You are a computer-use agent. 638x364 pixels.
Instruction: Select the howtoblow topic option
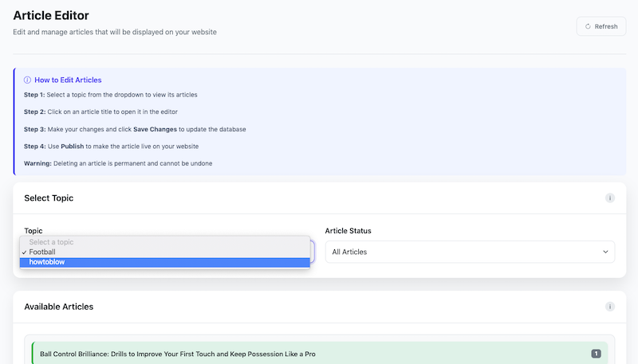click(x=48, y=262)
